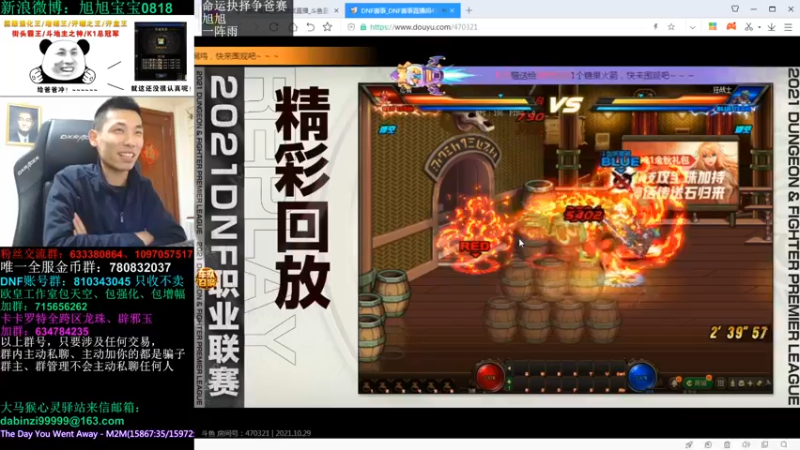Close the DNF赛事 tab
The height and width of the screenshot is (450, 800).
click(452, 10)
